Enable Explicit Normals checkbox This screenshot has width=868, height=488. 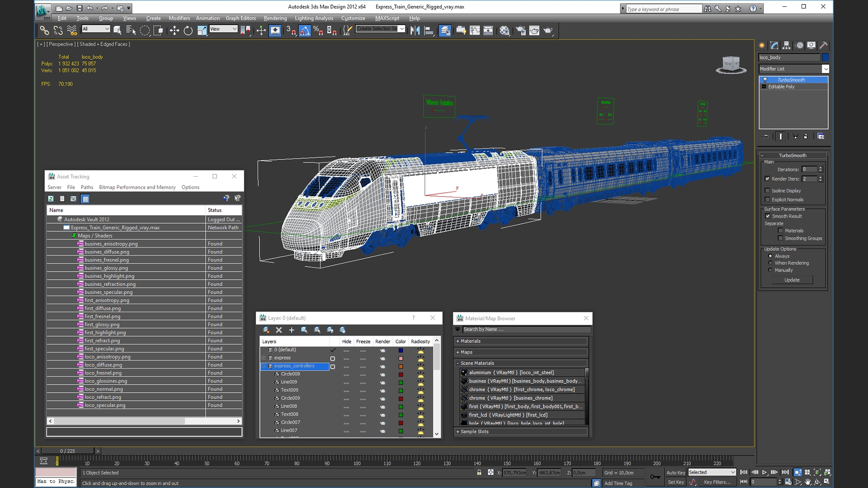click(767, 200)
